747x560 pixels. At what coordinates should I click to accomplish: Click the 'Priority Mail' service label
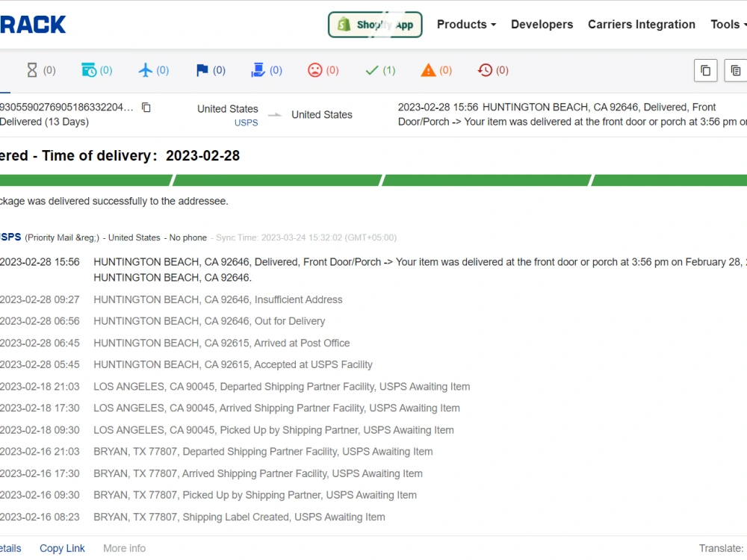62,237
